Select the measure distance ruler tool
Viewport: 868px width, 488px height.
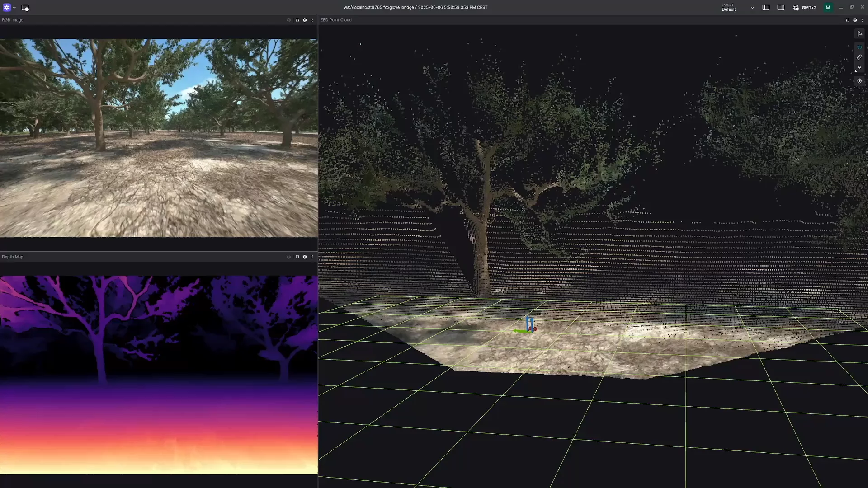859,57
